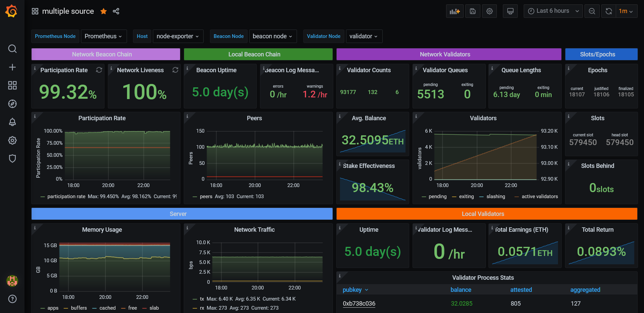Screen dimensions: 644x313
Task: Open the Create plus menu in sidebar
Action: tap(12, 67)
